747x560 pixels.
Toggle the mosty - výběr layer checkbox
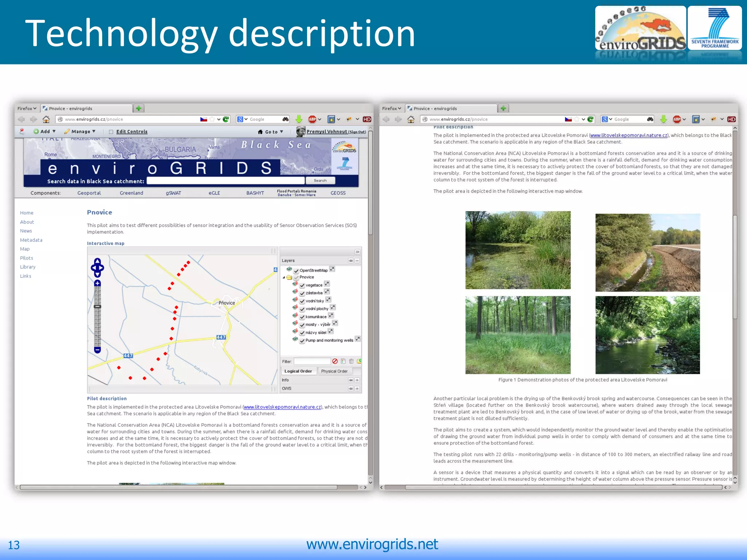pos(302,325)
